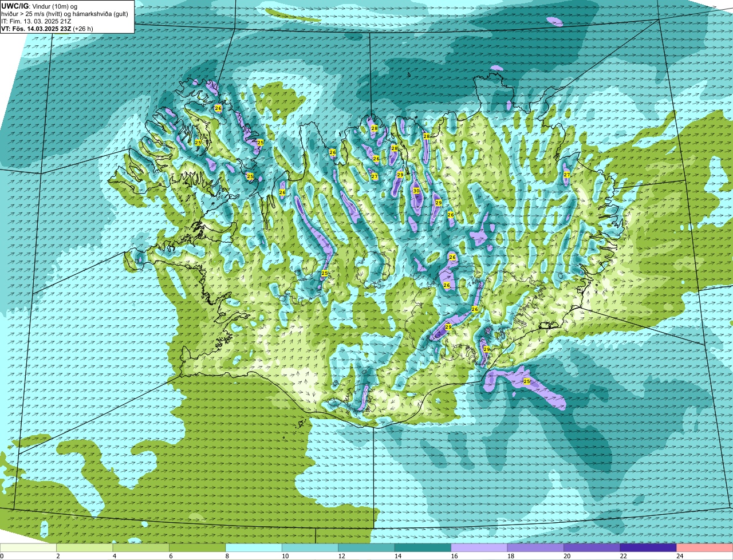This screenshot has width=733, height=560.
Task: Click gust label "25" over the sea offshore
Action: click(527, 381)
